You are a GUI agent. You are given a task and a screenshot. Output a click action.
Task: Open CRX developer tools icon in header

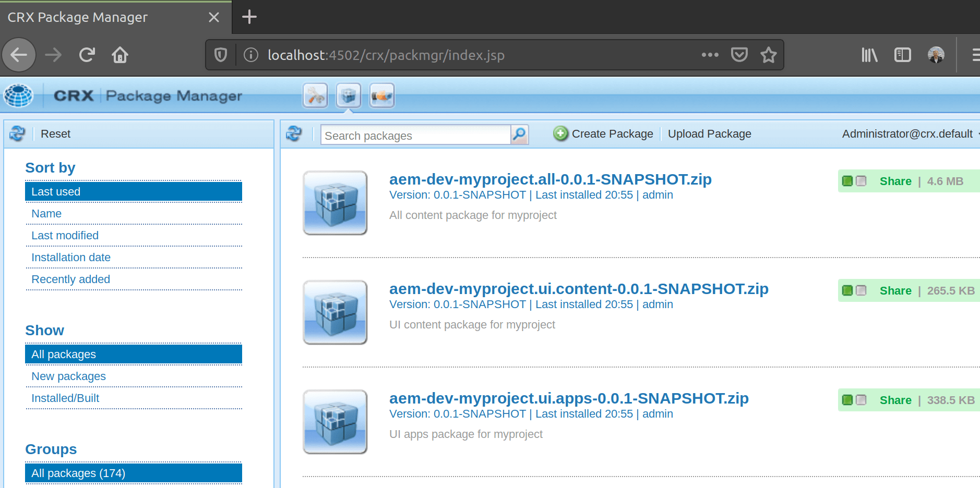315,95
